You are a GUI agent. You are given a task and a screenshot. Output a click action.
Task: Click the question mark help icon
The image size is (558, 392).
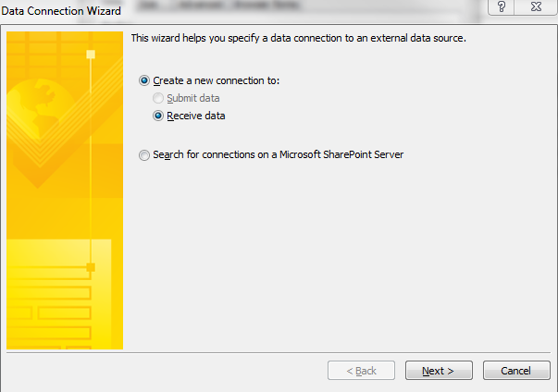point(501,6)
